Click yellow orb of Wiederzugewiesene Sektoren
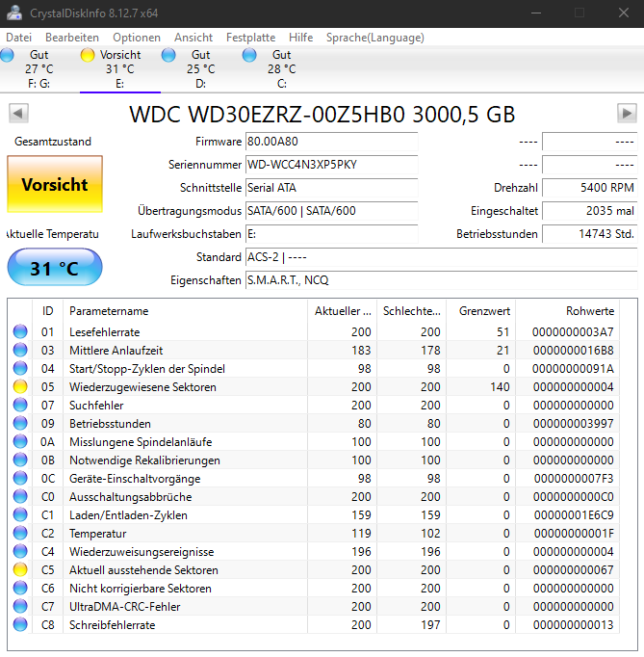The width and height of the screenshot is (644, 657). [x=20, y=386]
